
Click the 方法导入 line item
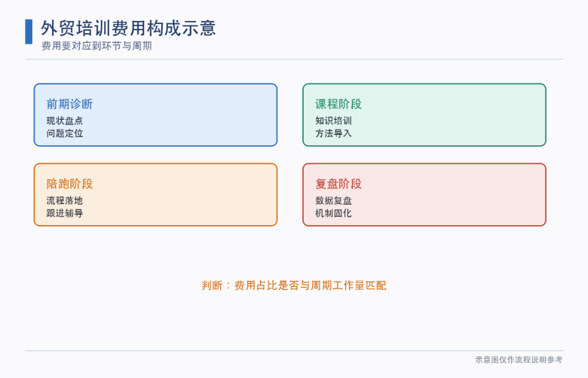[x=333, y=133]
